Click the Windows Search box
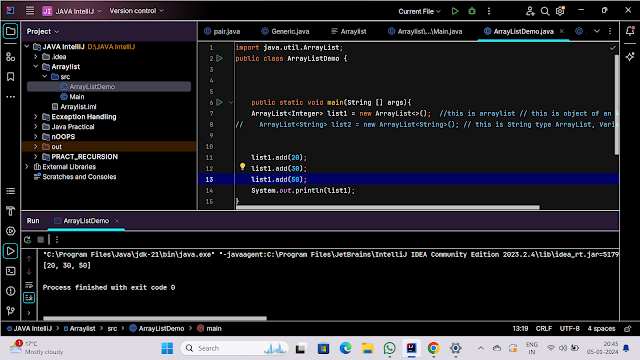Viewport: 640px width, 360px height. (x=235, y=348)
